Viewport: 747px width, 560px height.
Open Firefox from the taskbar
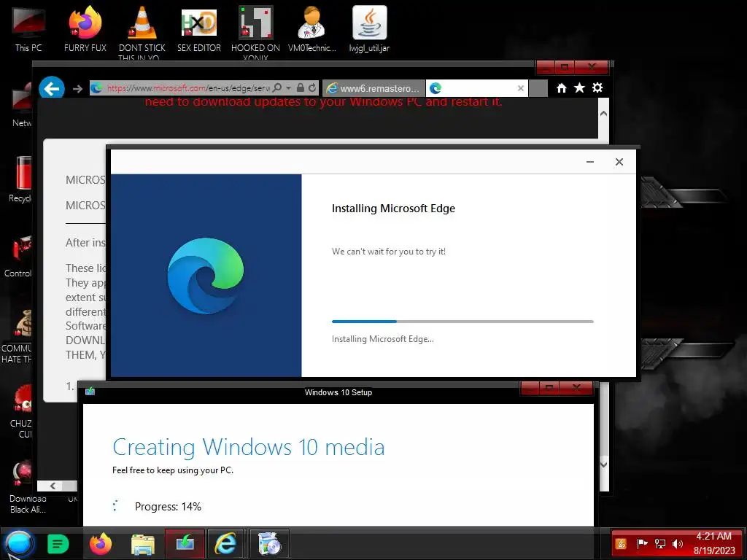pos(101,543)
